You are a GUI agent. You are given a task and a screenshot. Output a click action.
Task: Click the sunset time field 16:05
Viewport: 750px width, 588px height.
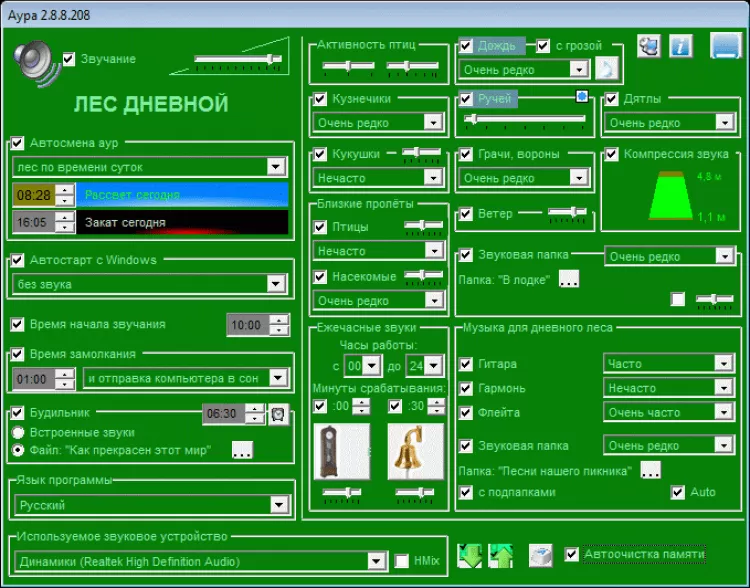(34, 222)
